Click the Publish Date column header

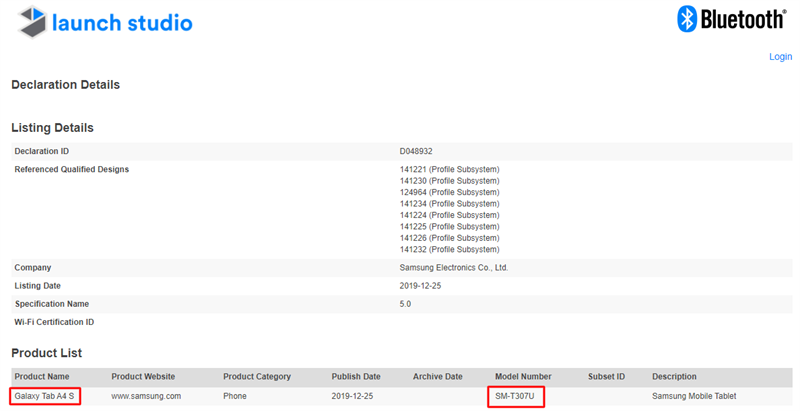pos(356,377)
